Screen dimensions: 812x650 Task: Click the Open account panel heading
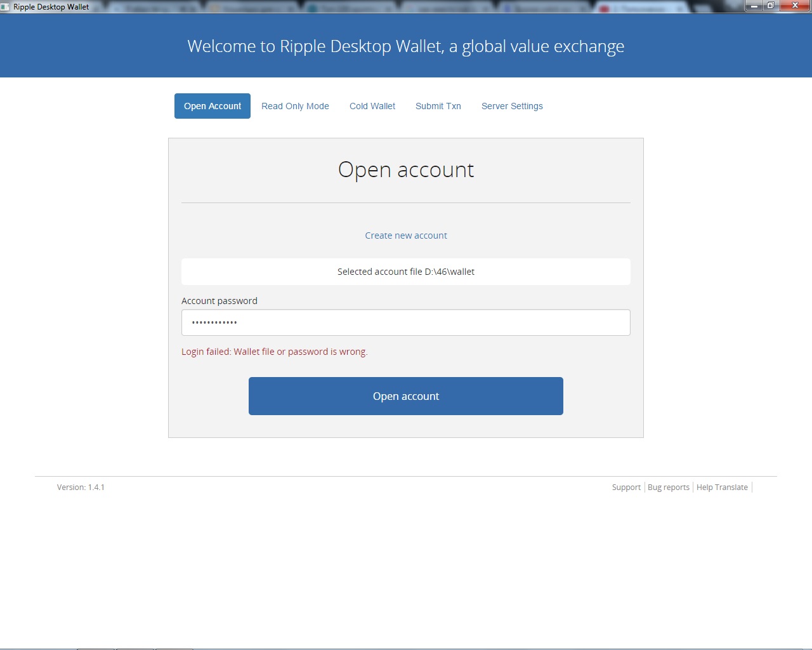pyautogui.click(x=406, y=170)
